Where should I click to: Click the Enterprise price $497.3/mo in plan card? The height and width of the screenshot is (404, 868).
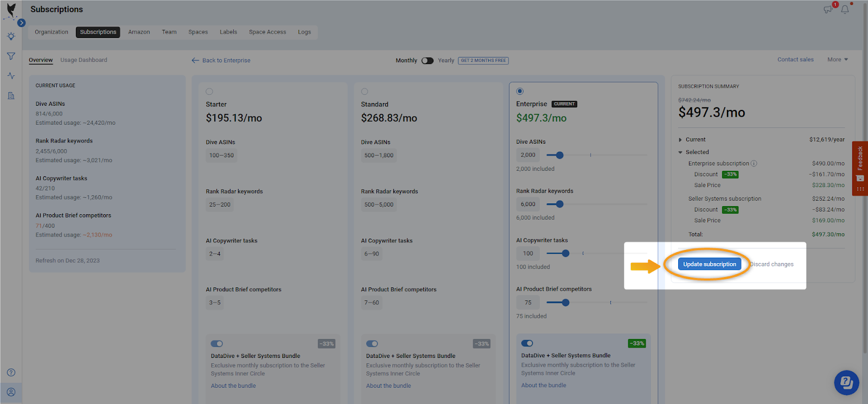541,118
